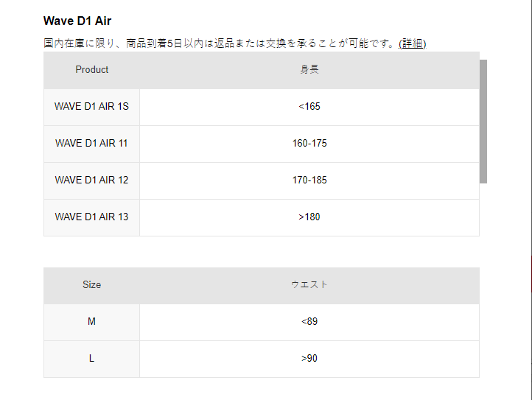This screenshot has width=532, height=400.
Task: Click the 170-185 height cell
Action: [309, 180]
